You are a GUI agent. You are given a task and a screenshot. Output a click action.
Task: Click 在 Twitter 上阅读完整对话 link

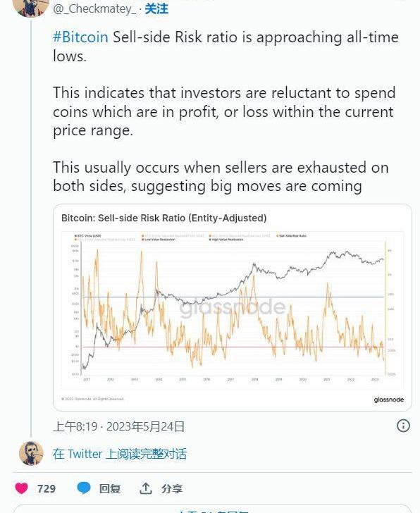(x=120, y=454)
